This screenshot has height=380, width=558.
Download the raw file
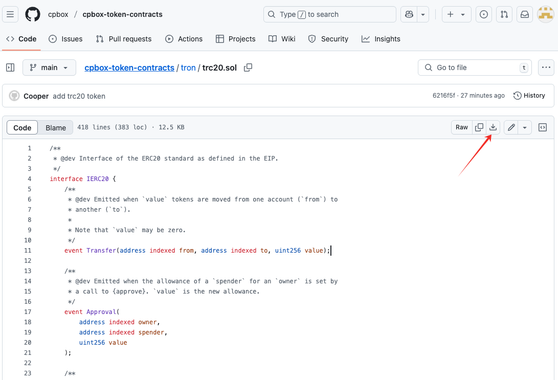pos(493,127)
